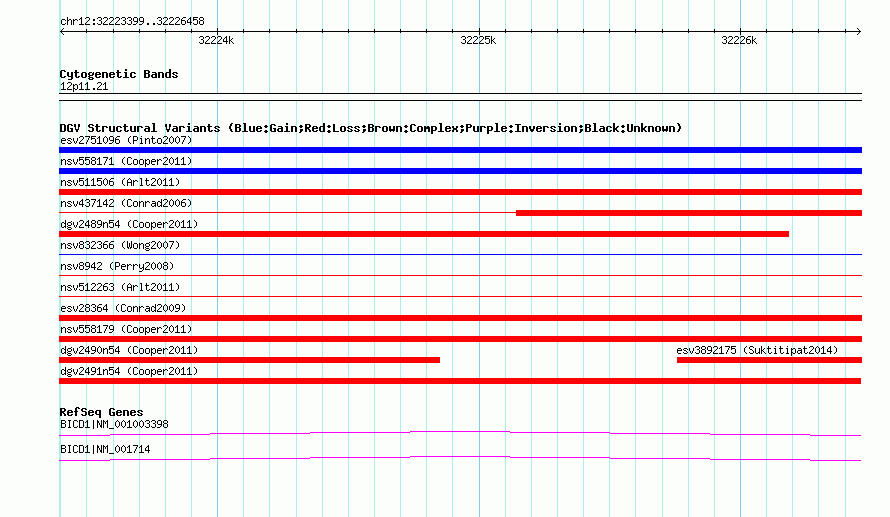This screenshot has width=890, height=517.
Task: Open gene label BICD1|NM_001003398
Action: [114, 424]
